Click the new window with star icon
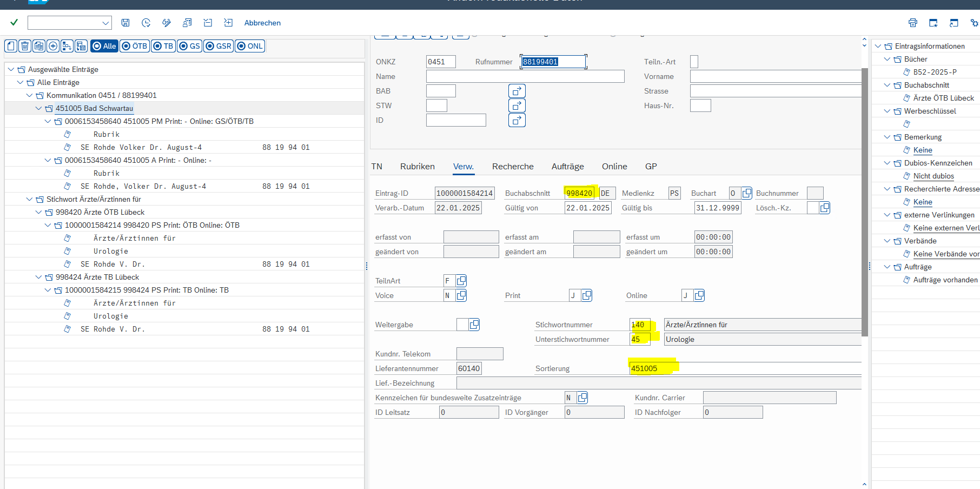This screenshot has width=980, height=489. pyautogui.click(x=933, y=23)
